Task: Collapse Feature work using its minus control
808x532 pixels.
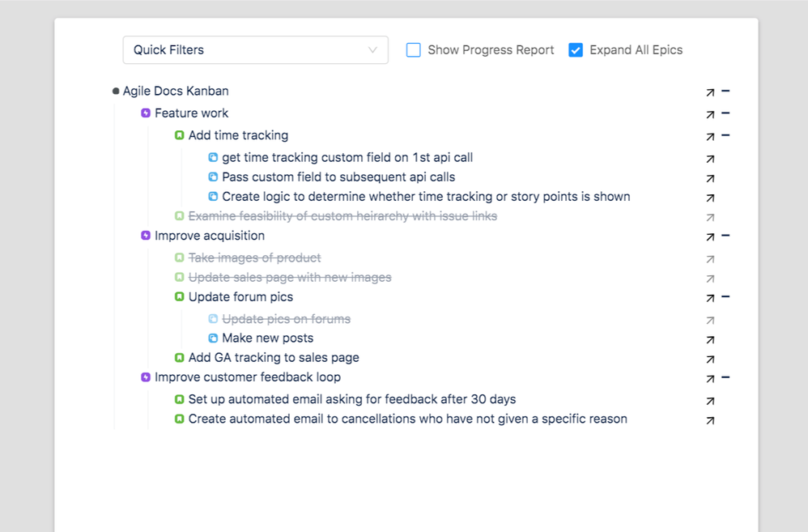Action: 724,113
